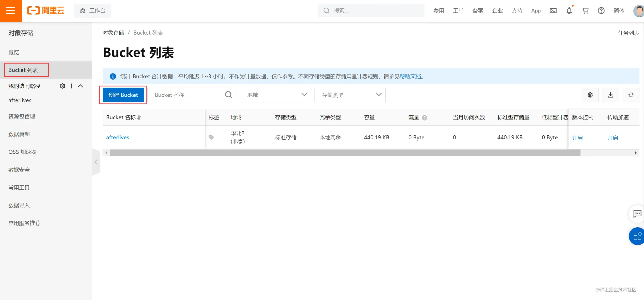Refresh the Bucket list

631,95
